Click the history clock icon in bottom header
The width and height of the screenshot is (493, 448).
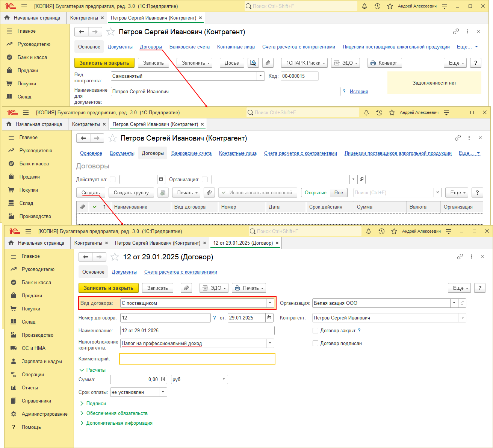[x=381, y=232]
